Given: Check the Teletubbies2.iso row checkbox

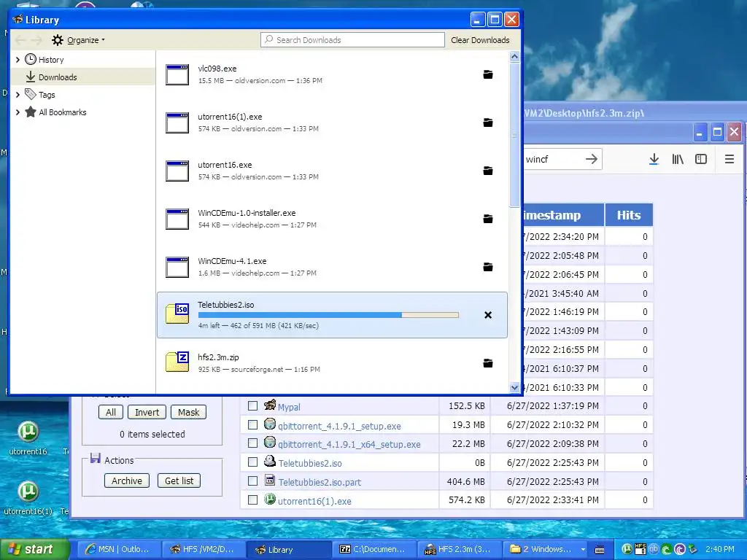Looking at the screenshot, I should pos(252,462).
